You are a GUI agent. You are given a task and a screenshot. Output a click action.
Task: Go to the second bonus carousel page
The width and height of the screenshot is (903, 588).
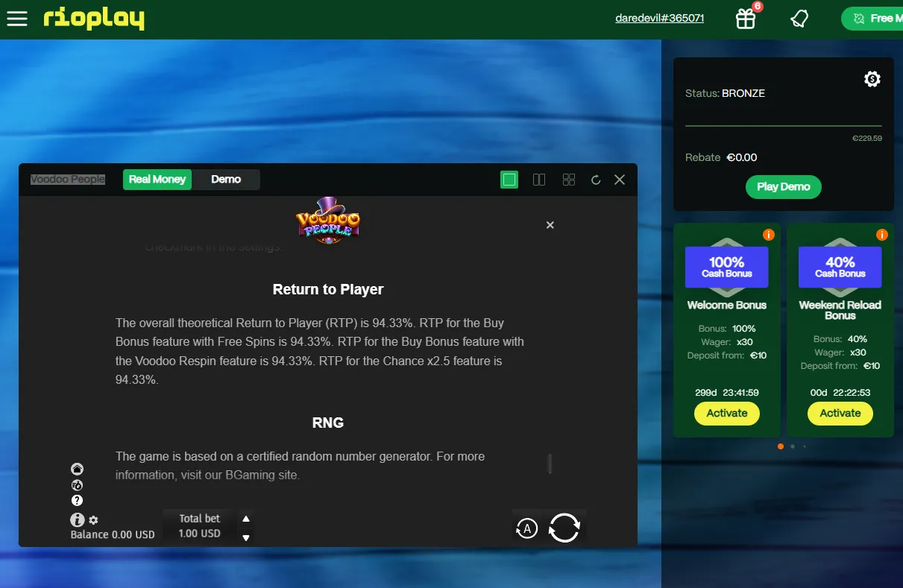tap(793, 446)
